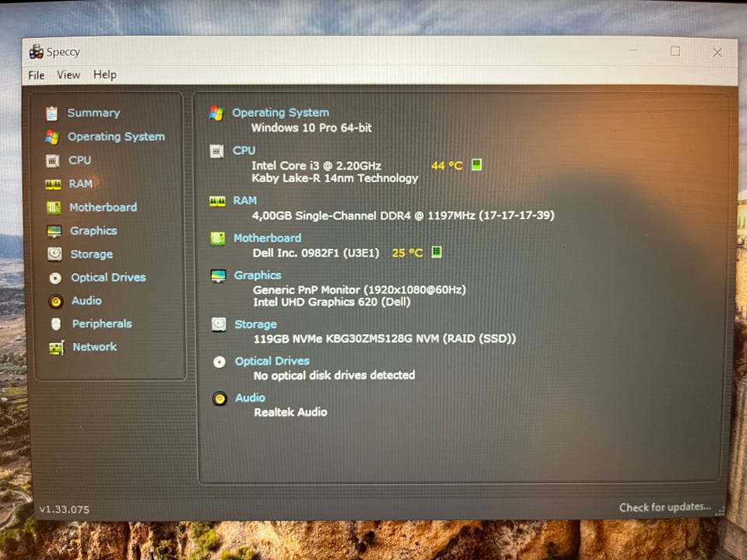The width and height of the screenshot is (747, 560).
Task: Open the File menu
Action: [x=37, y=75]
